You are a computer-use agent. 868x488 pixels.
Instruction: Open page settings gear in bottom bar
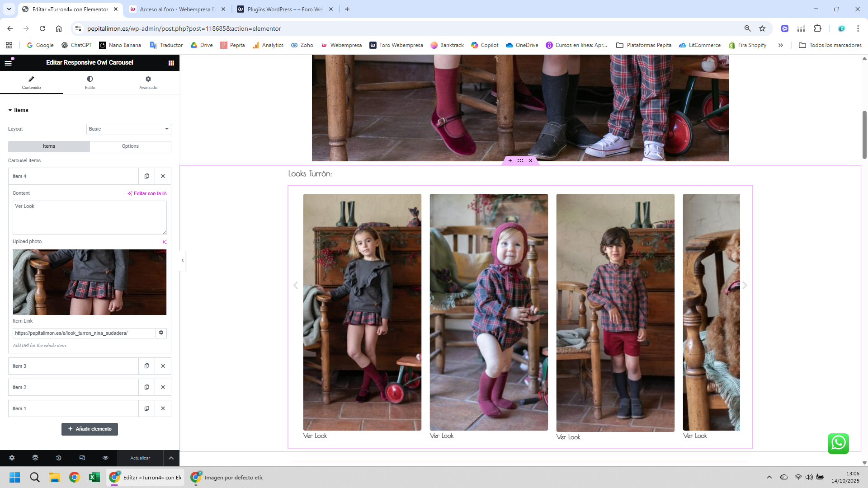(x=12, y=458)
